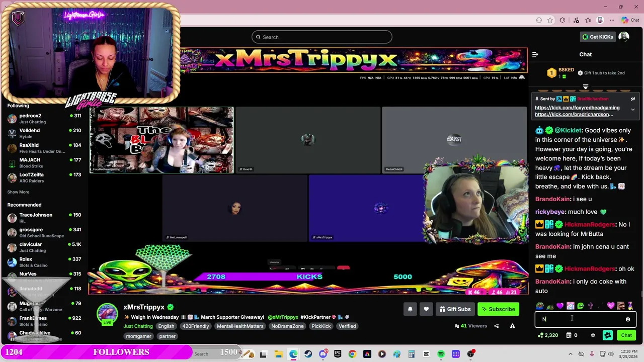
Task: Open the user profile avatar in Kick header
Action: click(x=624, y=37)
